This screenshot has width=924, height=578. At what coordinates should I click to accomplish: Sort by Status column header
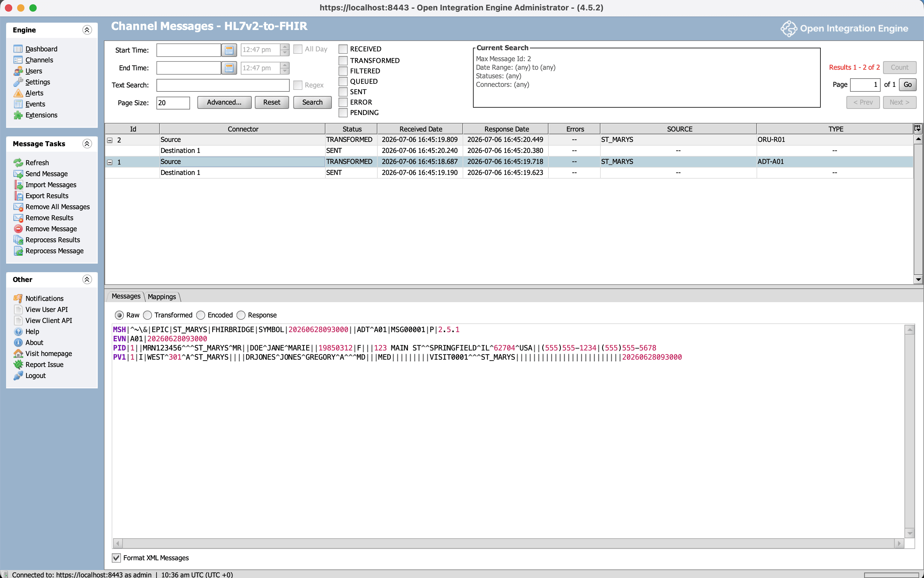point(352,129)
